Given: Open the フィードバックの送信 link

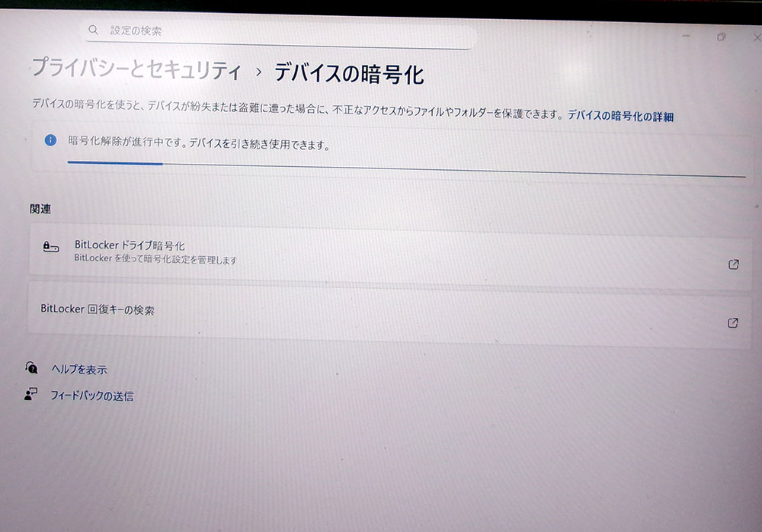Looking at the screenshot, I should pyautogui.click(x=91, y=396).
